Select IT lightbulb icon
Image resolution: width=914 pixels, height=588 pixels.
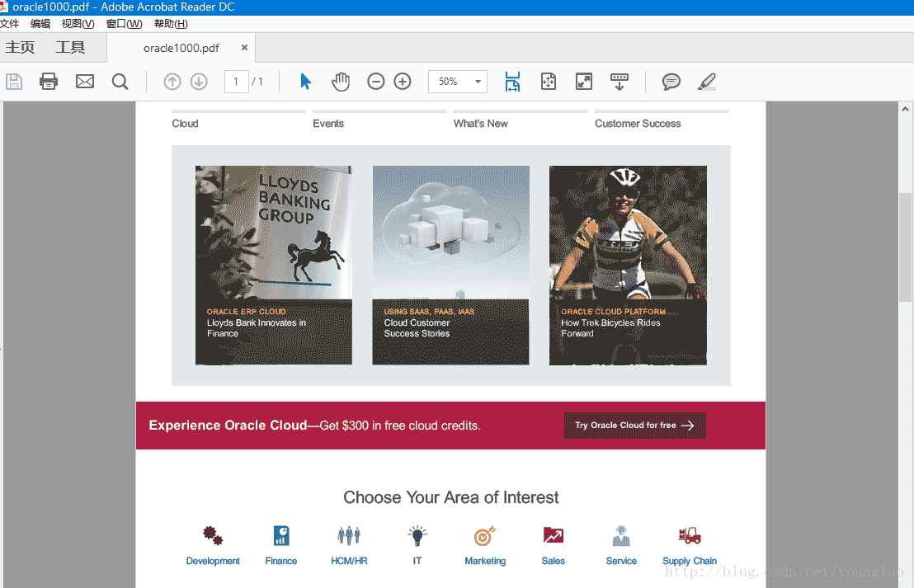417,535
